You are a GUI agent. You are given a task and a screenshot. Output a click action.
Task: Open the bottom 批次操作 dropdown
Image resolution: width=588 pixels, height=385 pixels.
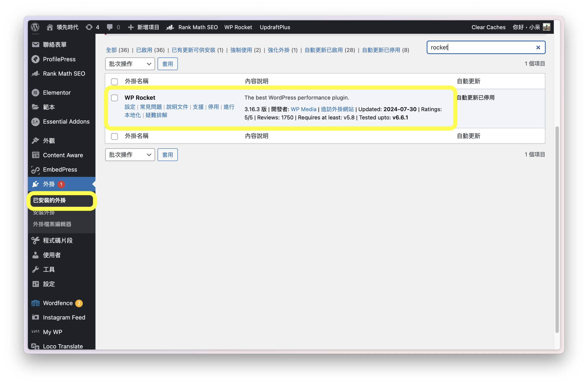130,155
